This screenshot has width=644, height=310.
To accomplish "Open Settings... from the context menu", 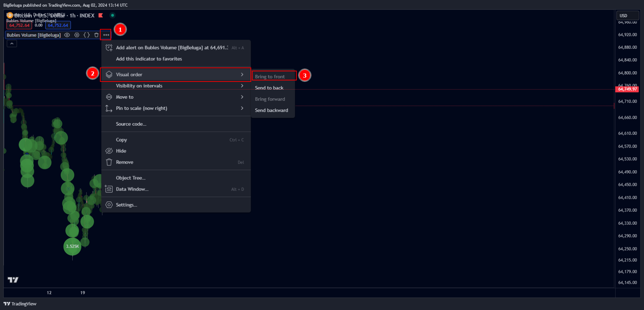I will pyautogui.click(x=126, y=205).
